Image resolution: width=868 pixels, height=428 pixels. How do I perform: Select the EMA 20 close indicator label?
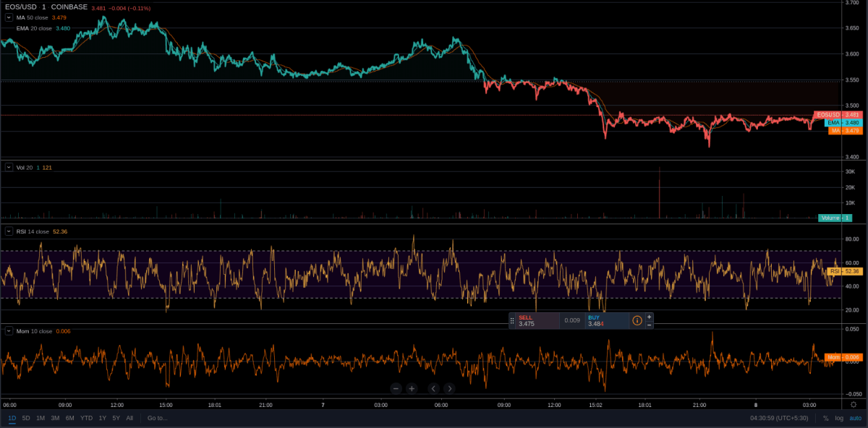pyautogui.click(x=34, y=28)
